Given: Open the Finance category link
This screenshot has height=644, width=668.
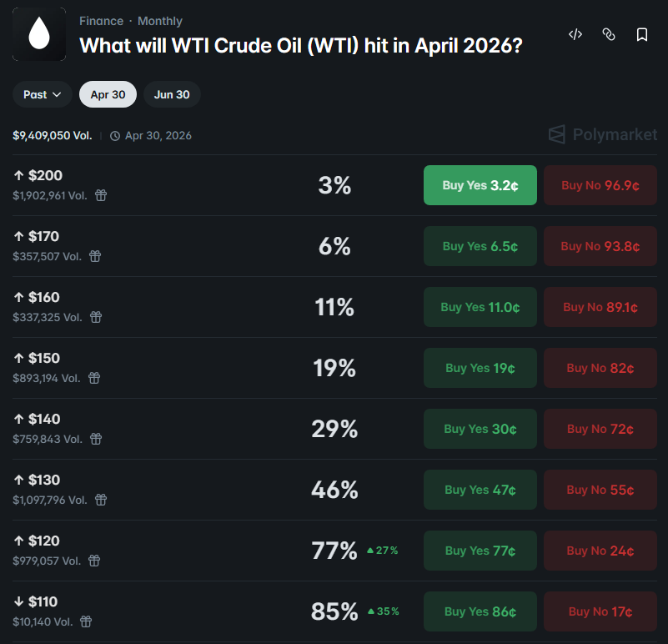Looking at the screenshot, I should 101,20.
